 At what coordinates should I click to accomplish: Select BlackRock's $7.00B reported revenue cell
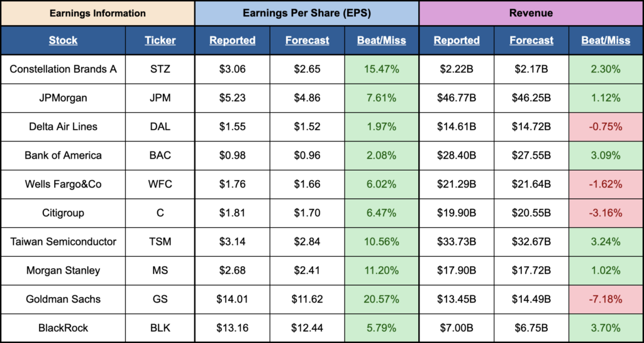[457, 328]
